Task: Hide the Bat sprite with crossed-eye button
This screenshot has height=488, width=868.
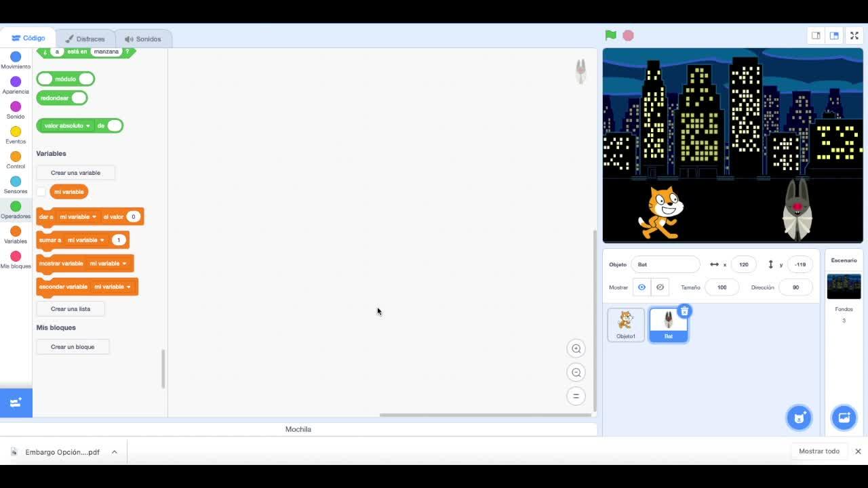Action: [660, 287]
